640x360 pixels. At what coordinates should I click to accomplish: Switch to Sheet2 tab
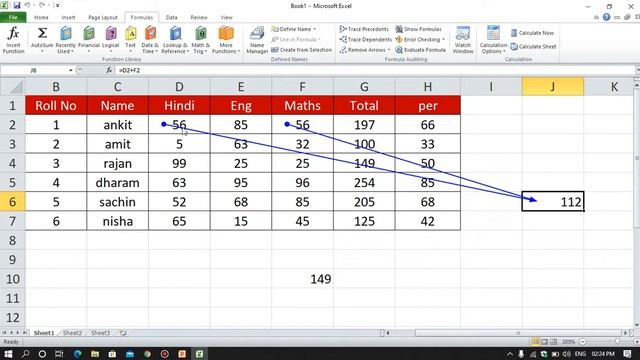tap(72, 333)
